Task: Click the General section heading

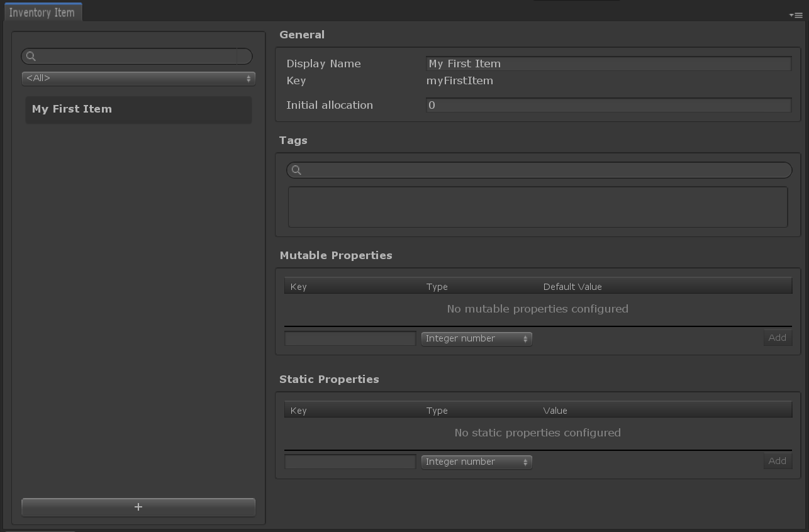Action: (x=302, y=35)
